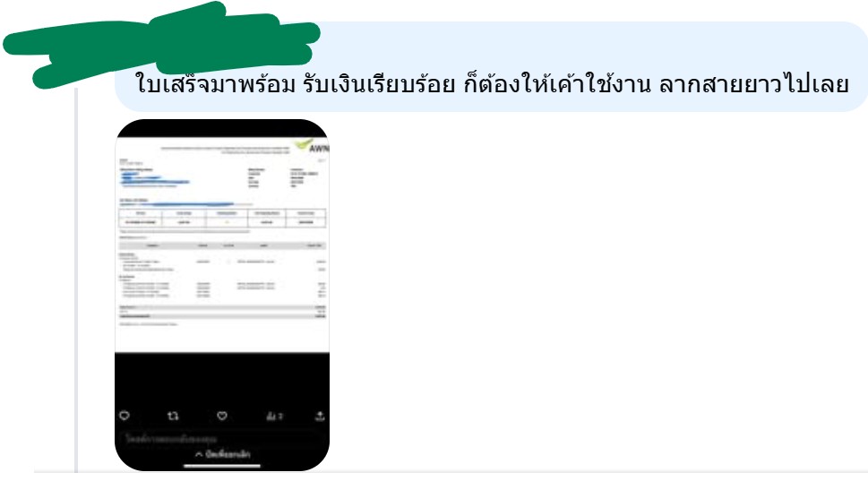Screen dimensions: 868x481
Task: Click the black top bar of the phone screenshot
Action: [x=222, y=128]
